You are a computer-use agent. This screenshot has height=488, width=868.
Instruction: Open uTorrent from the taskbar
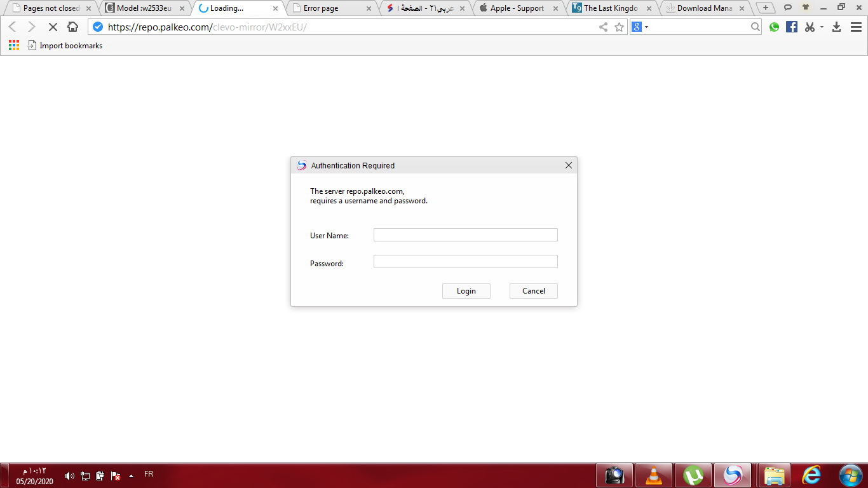(x=693, y=475)
